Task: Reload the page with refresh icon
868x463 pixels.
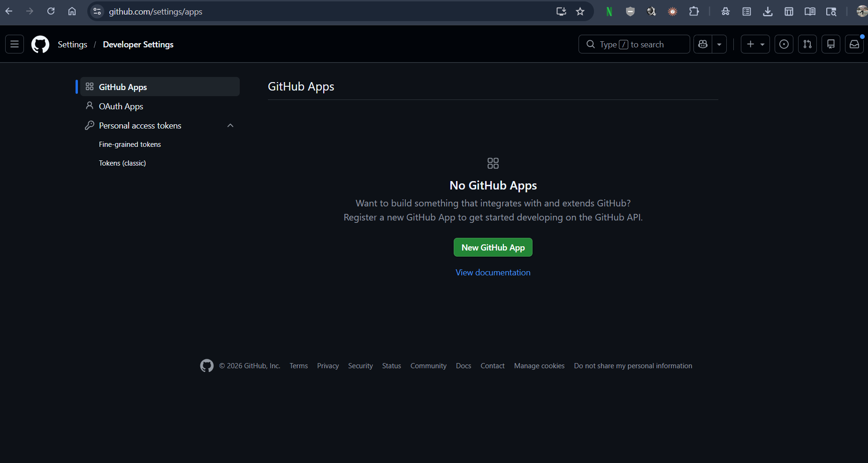Action: click(51, 11)
